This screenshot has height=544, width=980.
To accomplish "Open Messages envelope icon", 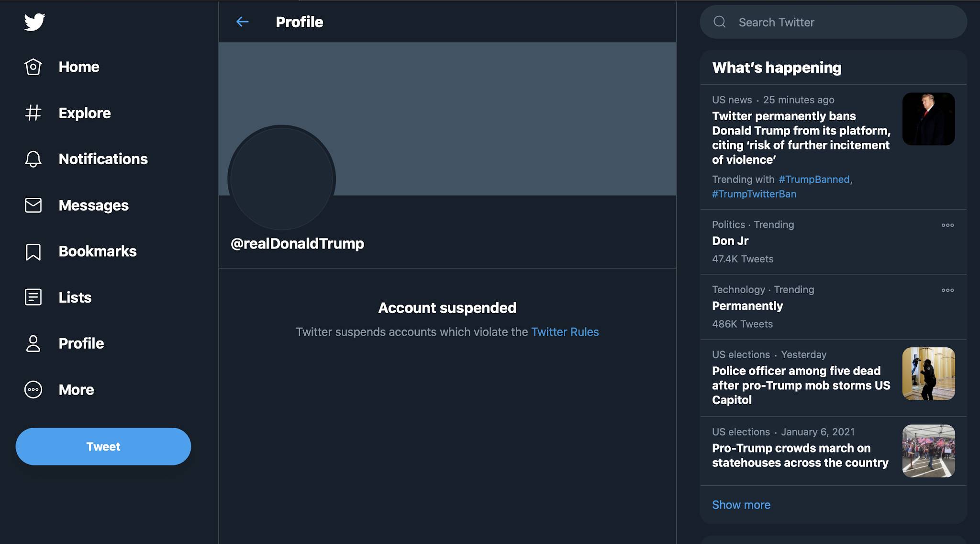I will click(x=33, y=205).
